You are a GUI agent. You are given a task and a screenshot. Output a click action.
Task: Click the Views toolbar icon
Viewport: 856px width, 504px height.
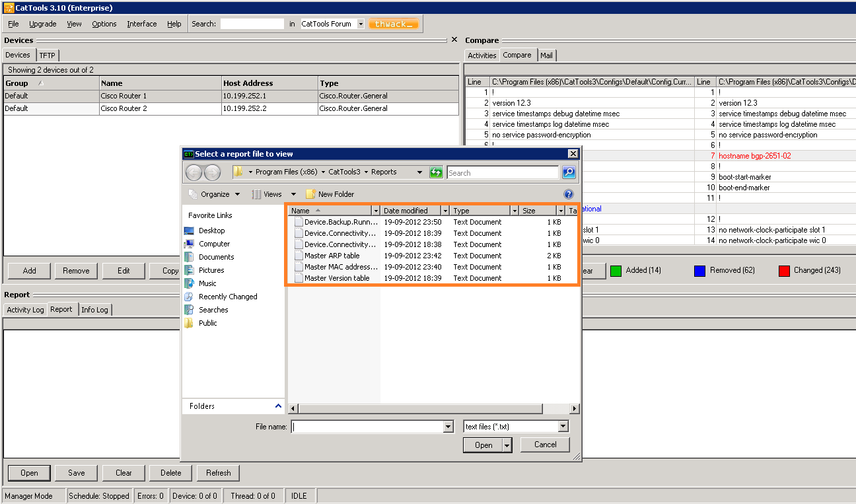(256, 194)
